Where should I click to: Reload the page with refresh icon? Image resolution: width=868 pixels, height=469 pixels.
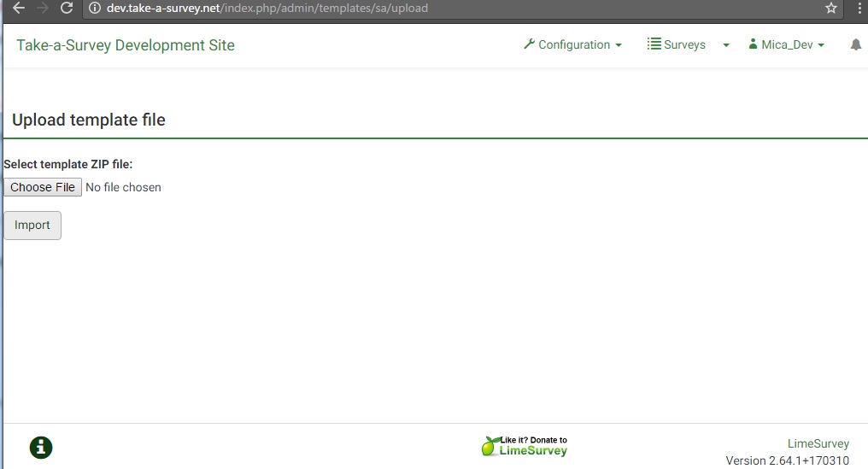click(x=67, y=8)
